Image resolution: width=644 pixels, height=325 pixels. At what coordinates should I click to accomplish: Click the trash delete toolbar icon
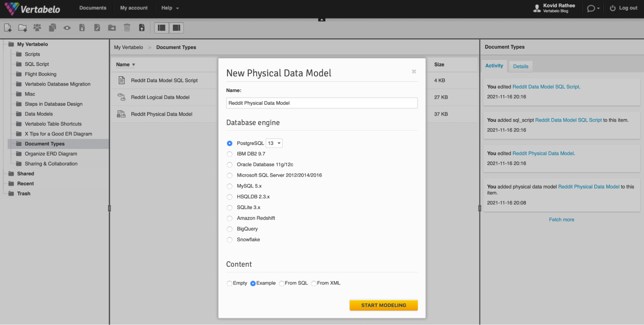(x=127, y=28)
